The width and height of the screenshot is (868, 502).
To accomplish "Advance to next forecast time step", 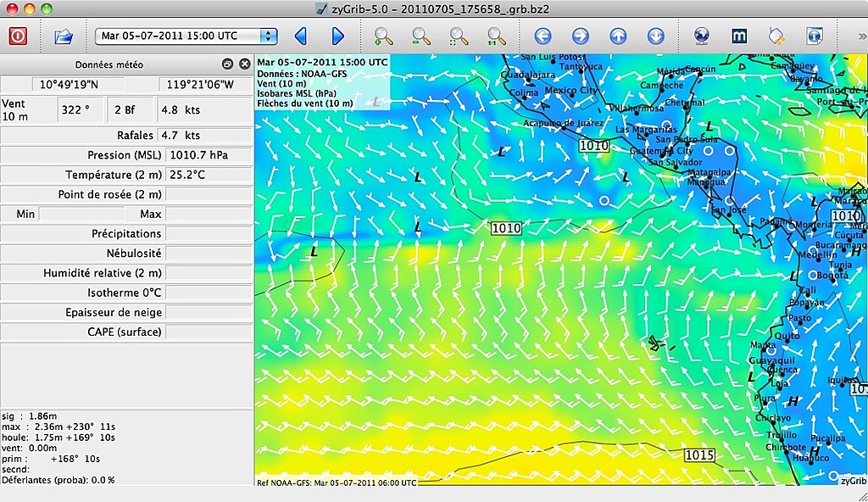I will coord(337,36).
